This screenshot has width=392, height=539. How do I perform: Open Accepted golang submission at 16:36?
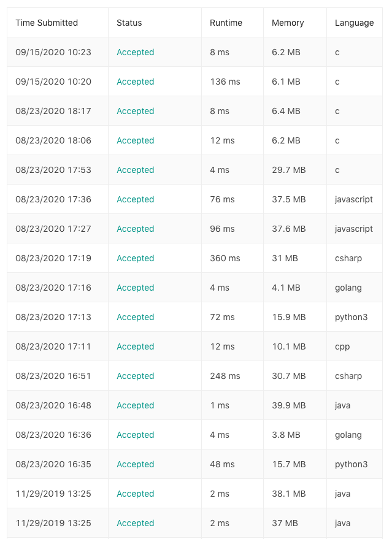pyautogui.click(x=135, y=435)
